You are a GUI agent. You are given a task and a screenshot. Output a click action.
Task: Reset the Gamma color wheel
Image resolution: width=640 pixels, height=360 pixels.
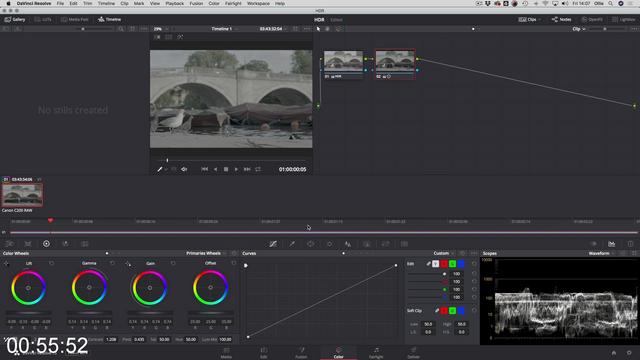(x=112, y=263)
